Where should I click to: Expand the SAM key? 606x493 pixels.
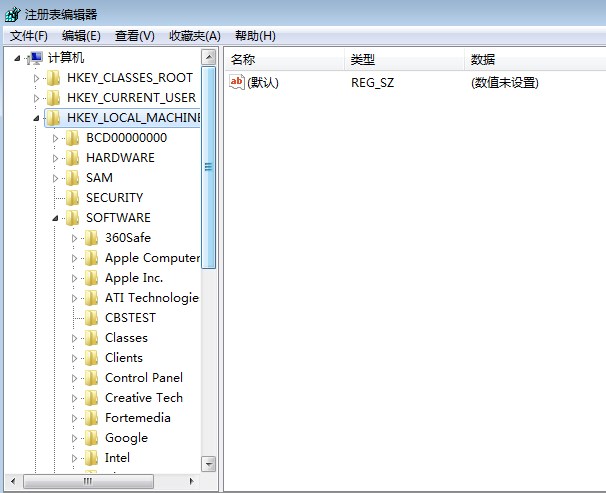pos(55,178)
